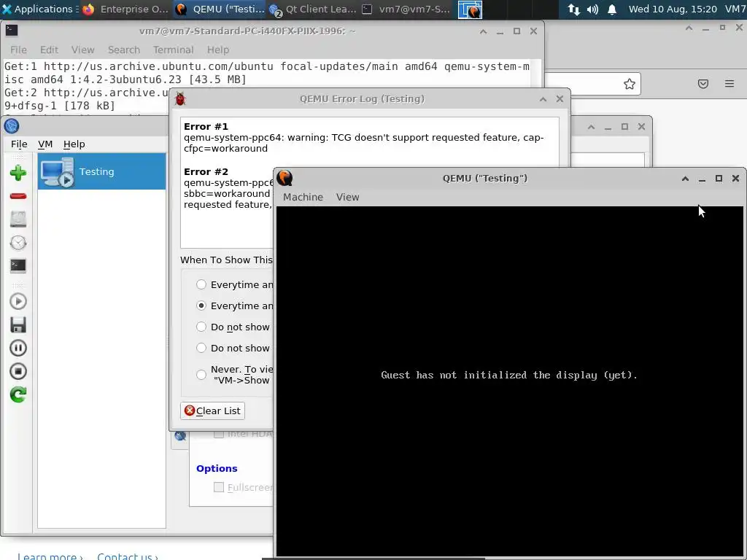Click the green plus Add VM icon

(18, 173)
